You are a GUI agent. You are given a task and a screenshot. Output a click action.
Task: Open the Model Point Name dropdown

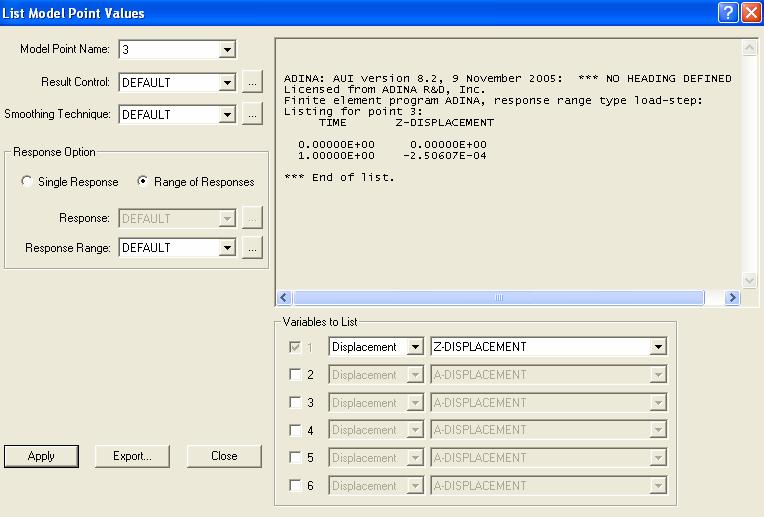(x=227, y=50)
